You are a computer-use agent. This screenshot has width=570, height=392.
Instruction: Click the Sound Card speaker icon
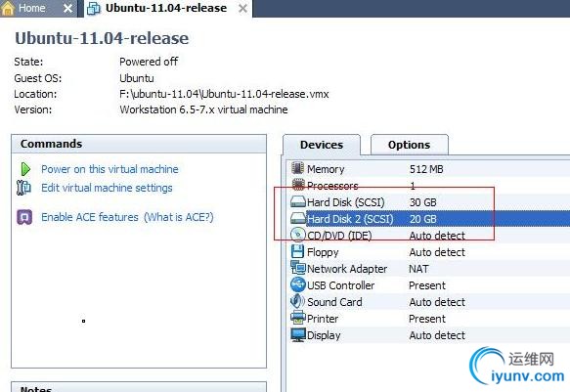[297, 301]
